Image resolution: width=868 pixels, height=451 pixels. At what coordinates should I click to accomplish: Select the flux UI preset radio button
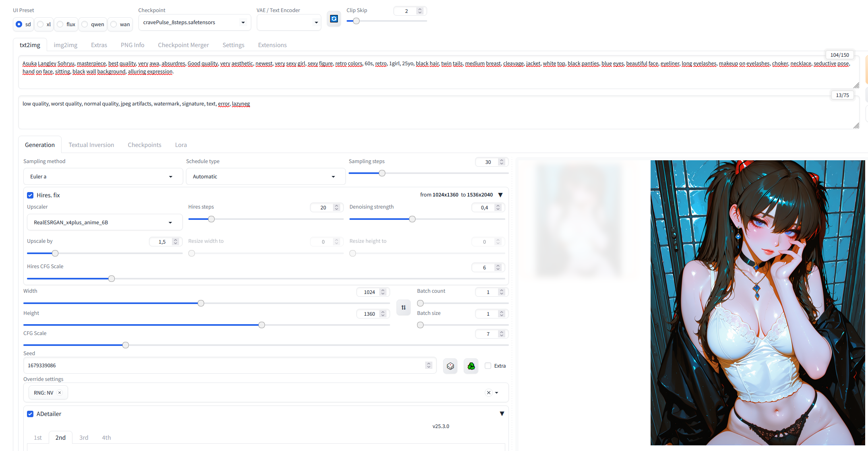coord(60,24)
